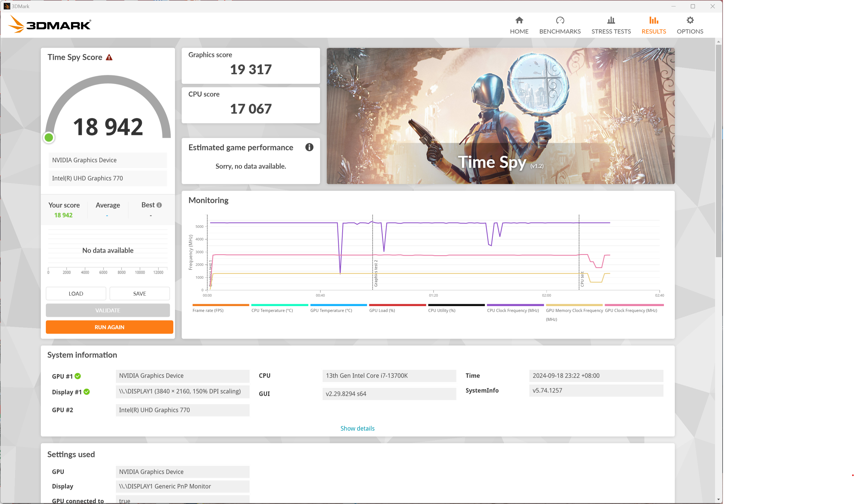Click the GUI version v2.29.8294 s64
Screen dimensions: 854x504
(x=389, y=394)
